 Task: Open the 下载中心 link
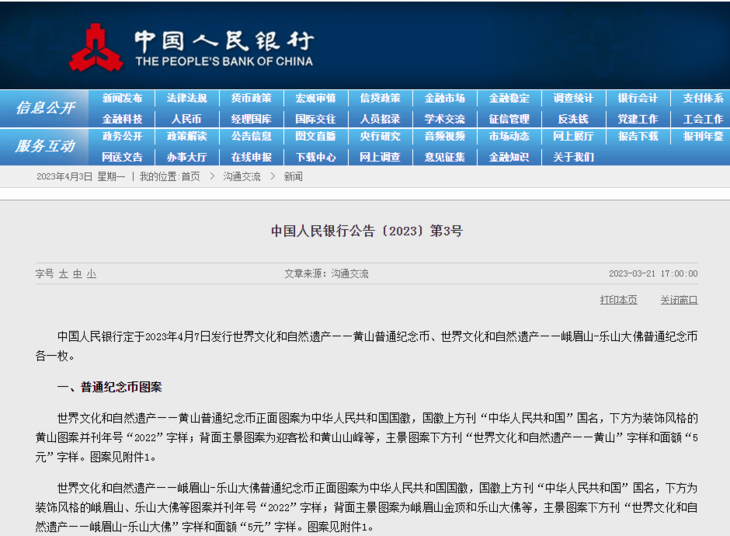(x=315, y=157)
